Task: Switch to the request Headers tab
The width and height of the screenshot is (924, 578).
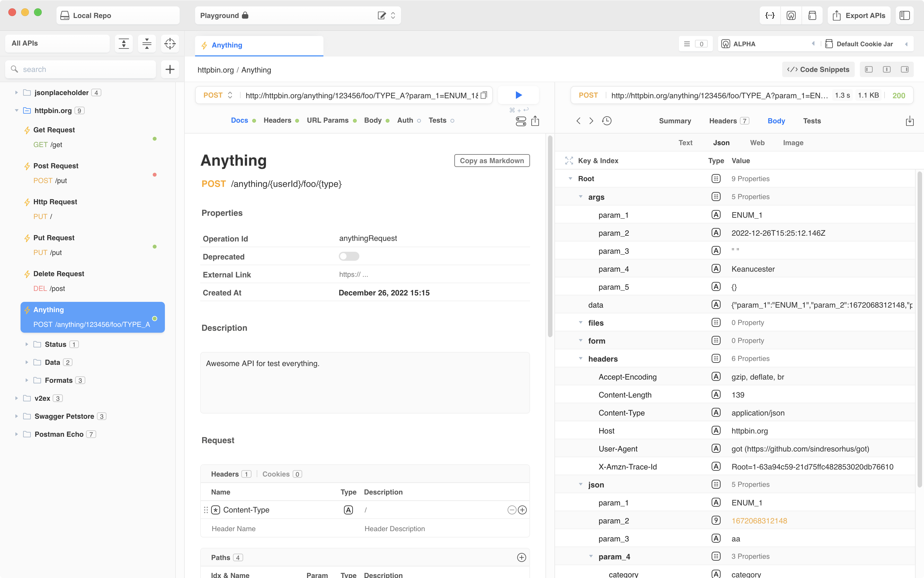Action: [277, 120]
